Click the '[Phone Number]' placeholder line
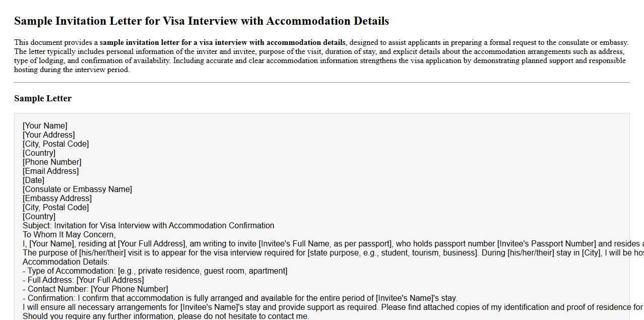The image size is (644, 320). (x=52, y=162)
